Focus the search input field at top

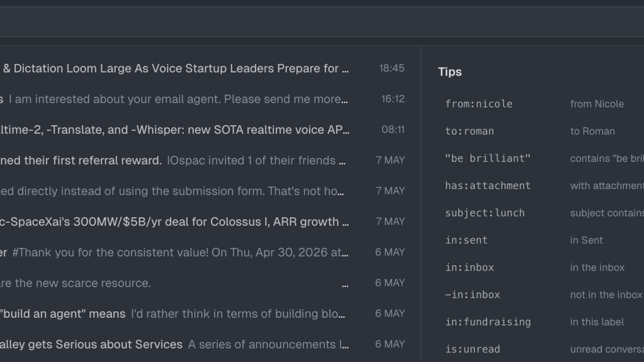pos(322,22)
